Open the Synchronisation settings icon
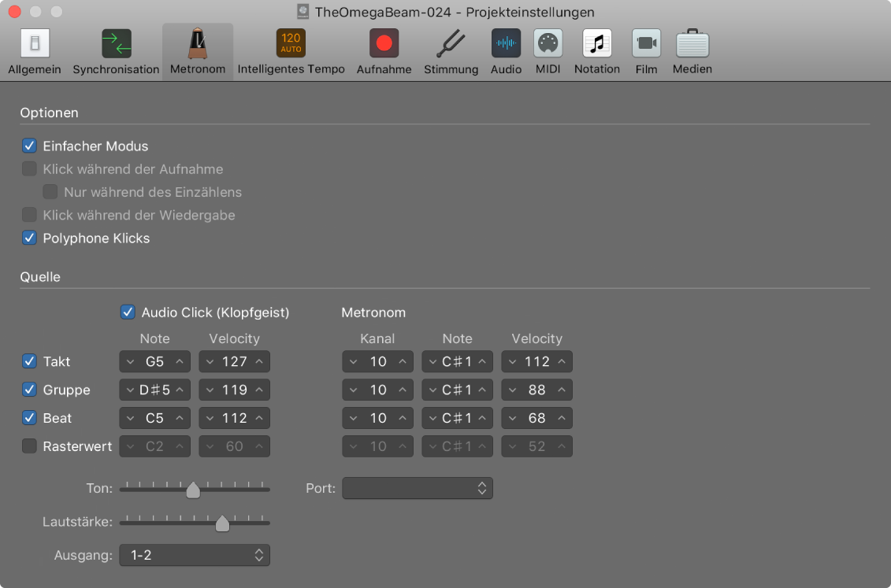 117,43
